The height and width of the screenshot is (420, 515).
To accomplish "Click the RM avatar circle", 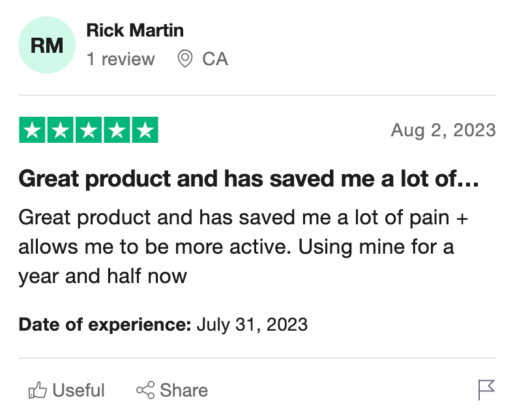I will click(47, 46).
